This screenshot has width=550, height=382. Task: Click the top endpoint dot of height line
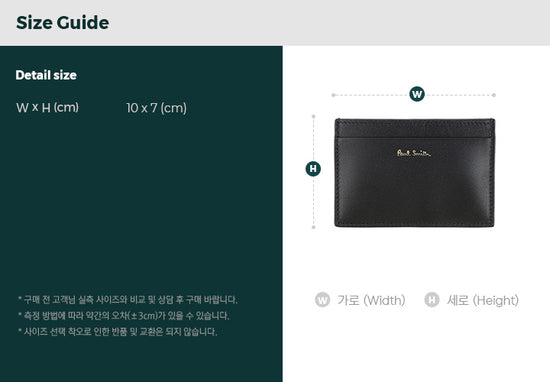(x=314, y=116)
